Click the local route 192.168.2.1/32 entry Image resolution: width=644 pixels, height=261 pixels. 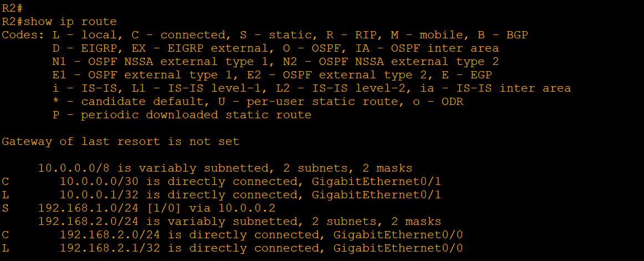(x=114, y=248)
